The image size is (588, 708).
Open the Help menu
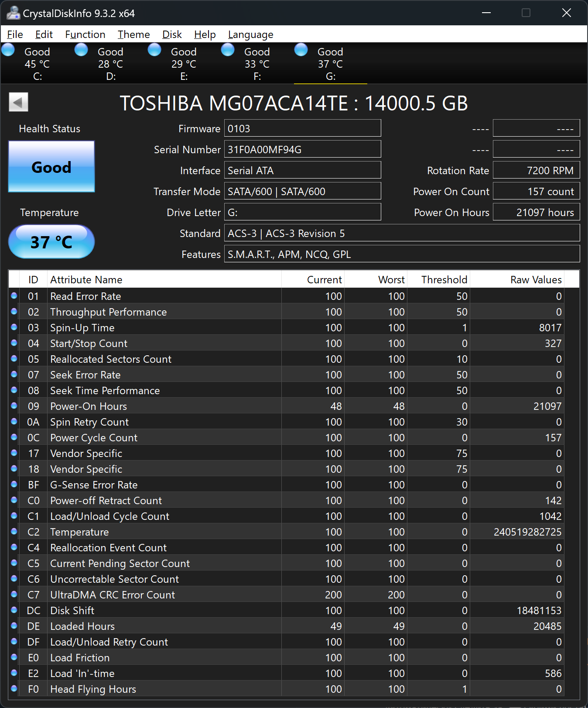[205, 34]
